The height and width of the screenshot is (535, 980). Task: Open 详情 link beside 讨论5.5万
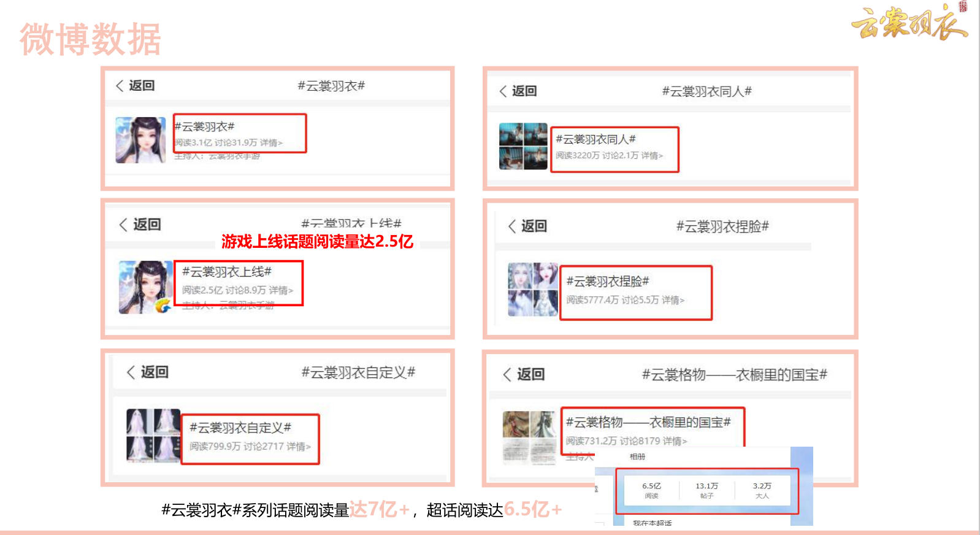click(x=673, y=300)
